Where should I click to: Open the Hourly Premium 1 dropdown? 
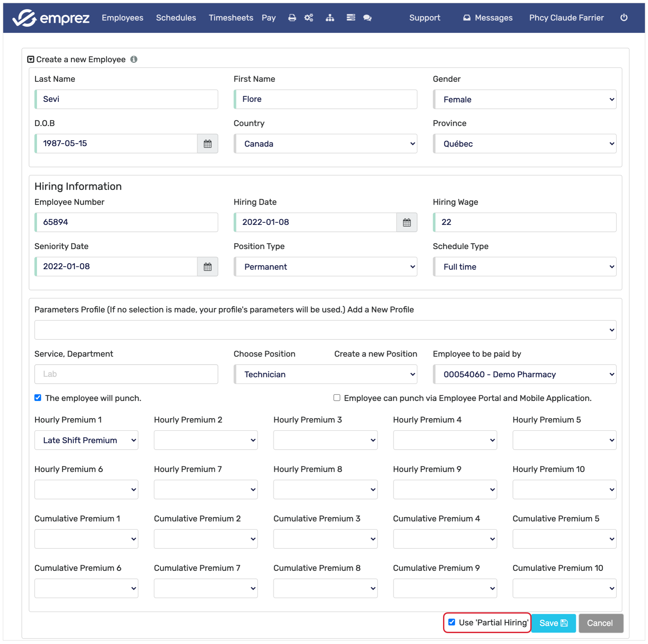coord(86,440)
